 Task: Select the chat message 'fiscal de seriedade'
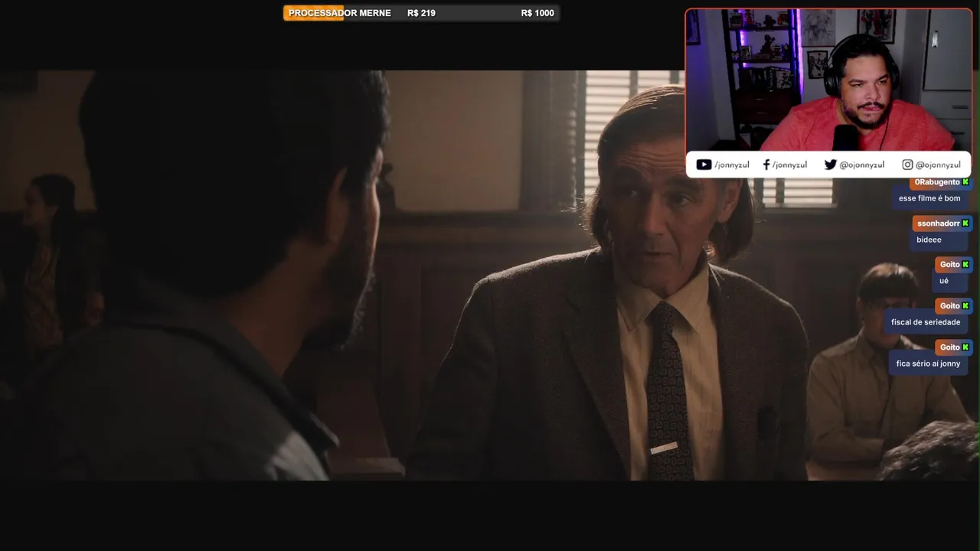coord(926,322)
